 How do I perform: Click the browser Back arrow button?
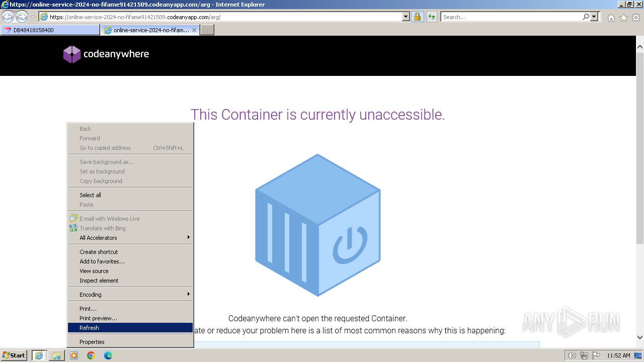tap(8, 17)
